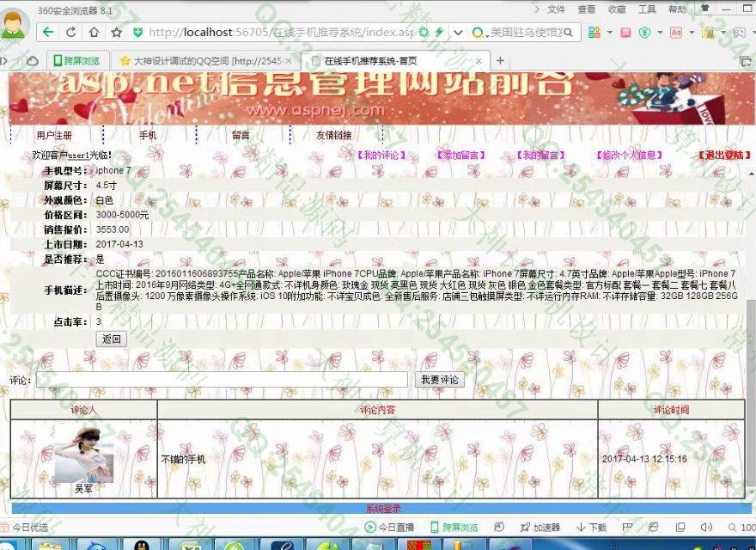Image resolution: width=756 pixels, height=550 pixels.
Task: Click the browser back arrow
Action: pyautogui.click(x=48, y=33)
